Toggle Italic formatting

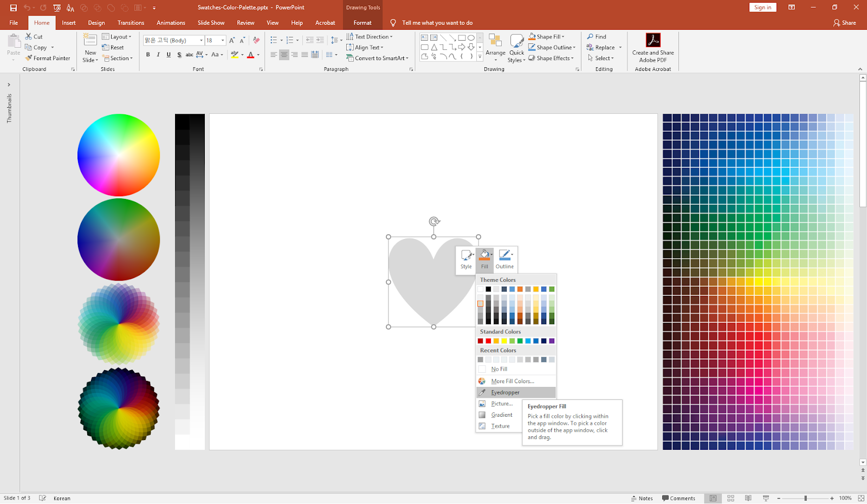click(158, 54)
